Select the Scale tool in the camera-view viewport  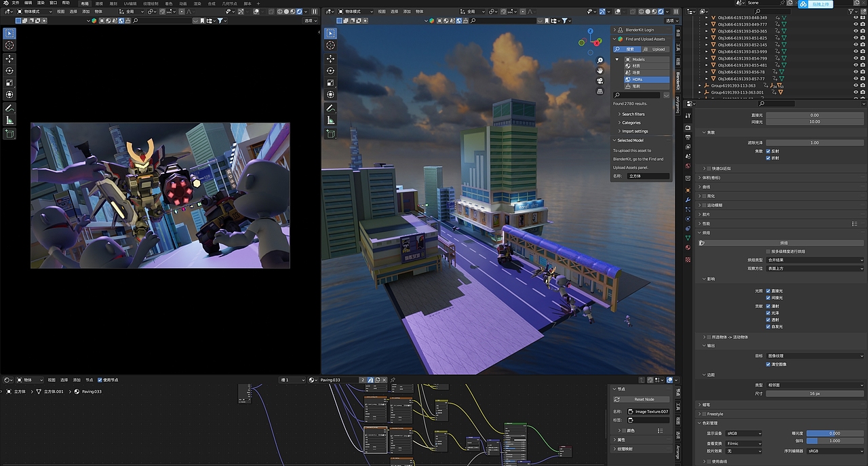[x=9, y=83]
